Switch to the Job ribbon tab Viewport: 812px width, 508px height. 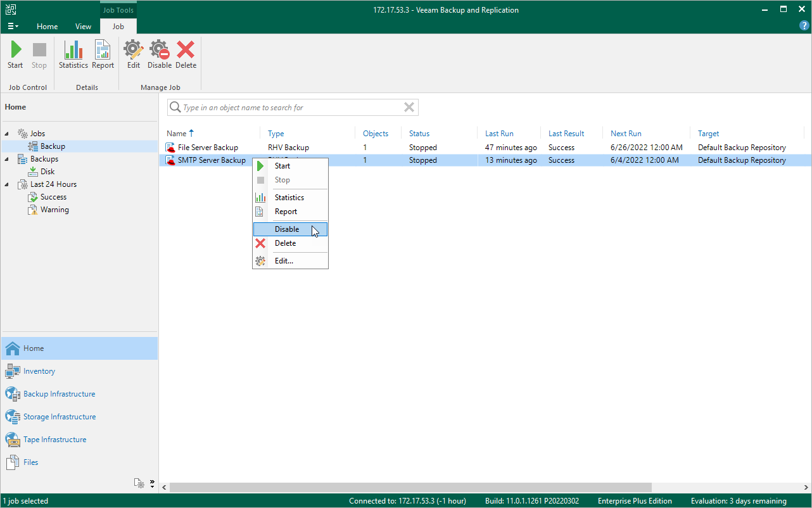pyautogui.click(x=118, y=26)
